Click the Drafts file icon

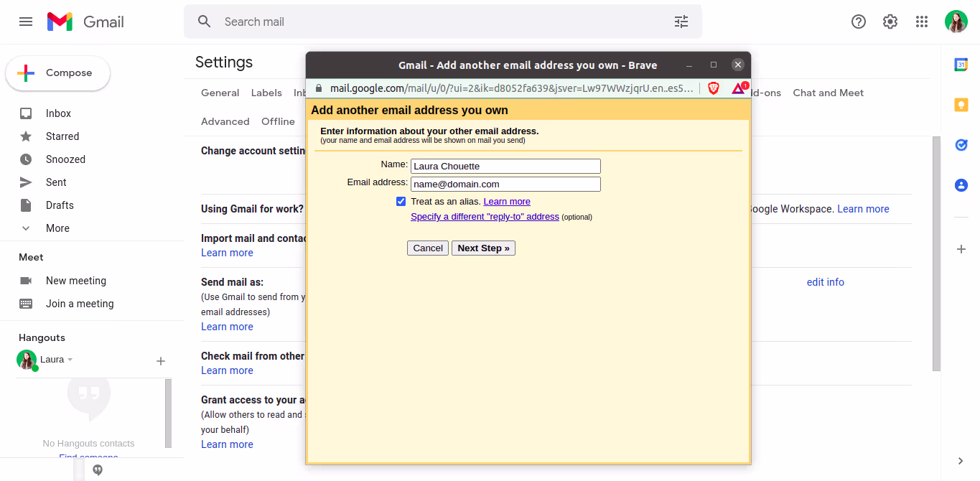coord(26,205)
